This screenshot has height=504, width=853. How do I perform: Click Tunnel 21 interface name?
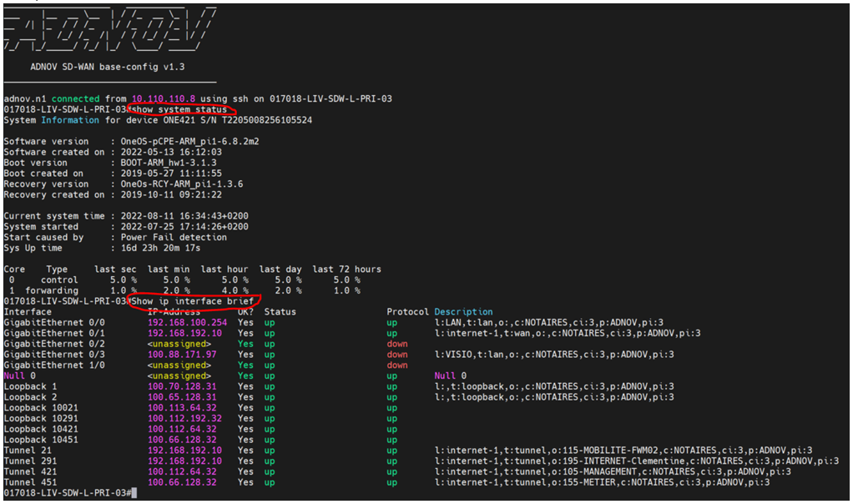pos(28,451)
